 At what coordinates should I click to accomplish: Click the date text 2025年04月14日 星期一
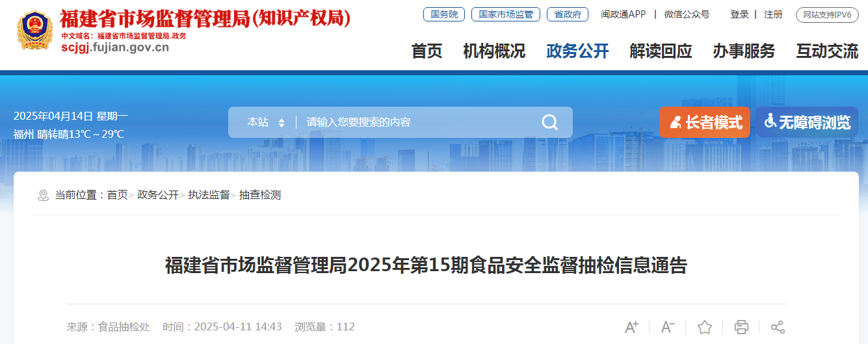[71, 116]
